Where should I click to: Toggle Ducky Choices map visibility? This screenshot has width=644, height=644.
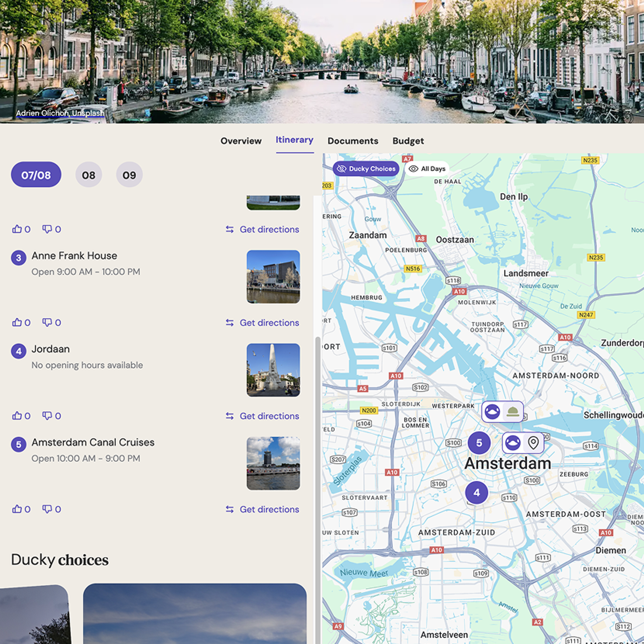click(366, 169)
